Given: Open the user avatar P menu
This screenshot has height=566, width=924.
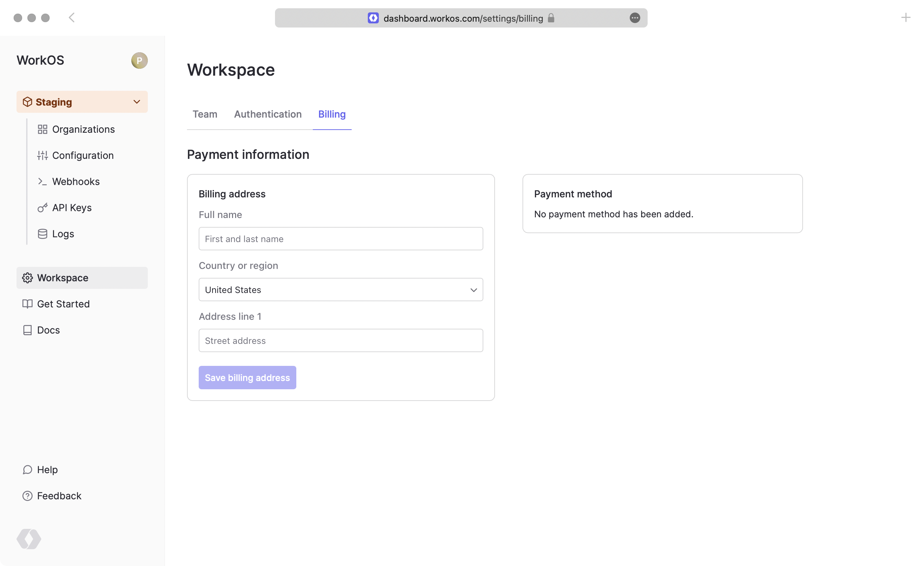Looking at the screenshot, I should [x=139, y=61].
